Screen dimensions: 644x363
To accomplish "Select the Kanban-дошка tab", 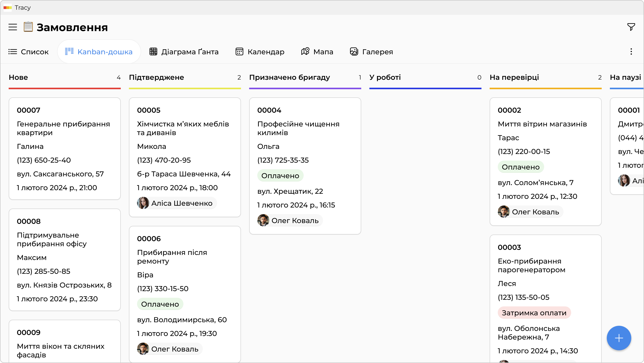I will [99, 52].
